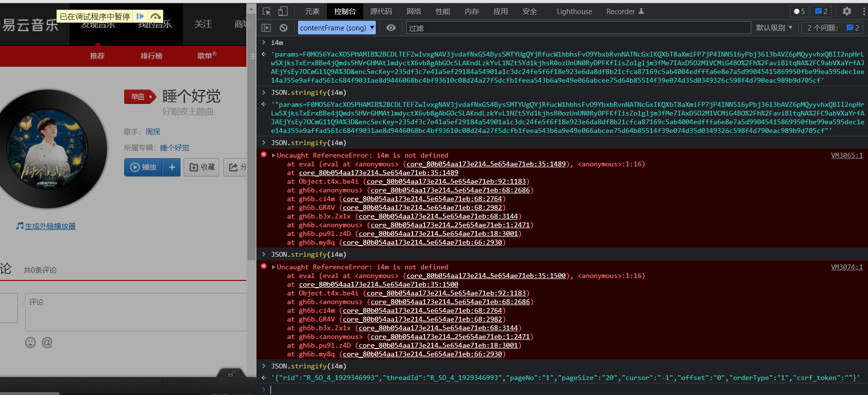
Task: Click the 2 issues badge beside 2 个问题
Action: coord(853,28)
